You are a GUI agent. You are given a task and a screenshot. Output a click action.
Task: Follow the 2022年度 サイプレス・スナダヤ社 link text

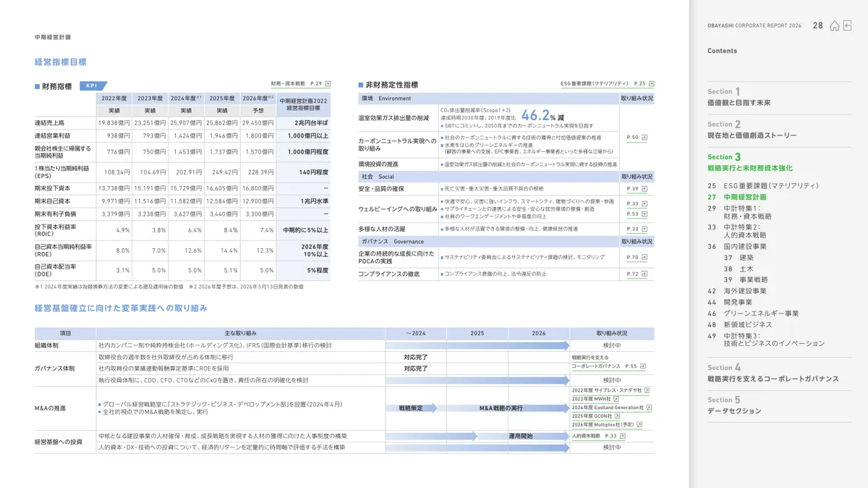coord(607,390)
